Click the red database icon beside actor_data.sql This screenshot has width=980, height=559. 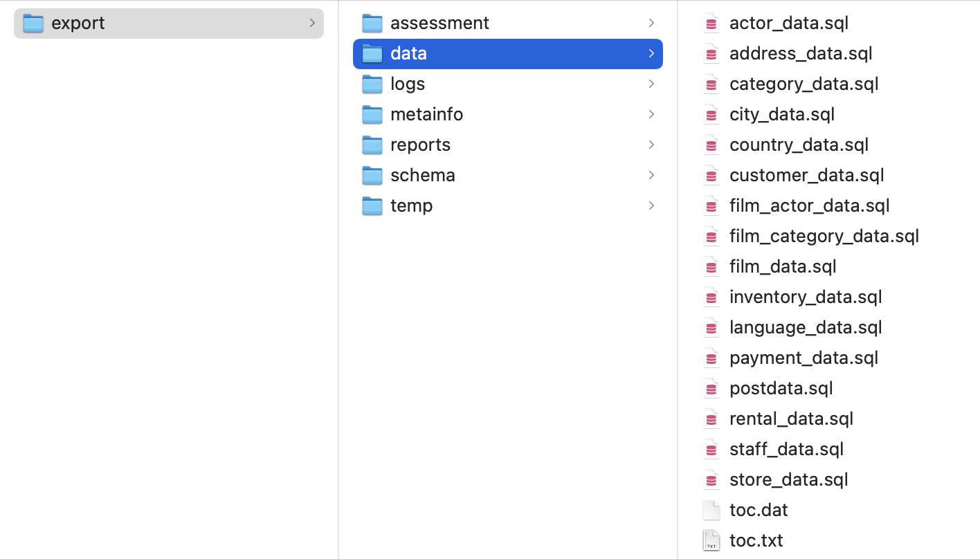tap(711, 23)
